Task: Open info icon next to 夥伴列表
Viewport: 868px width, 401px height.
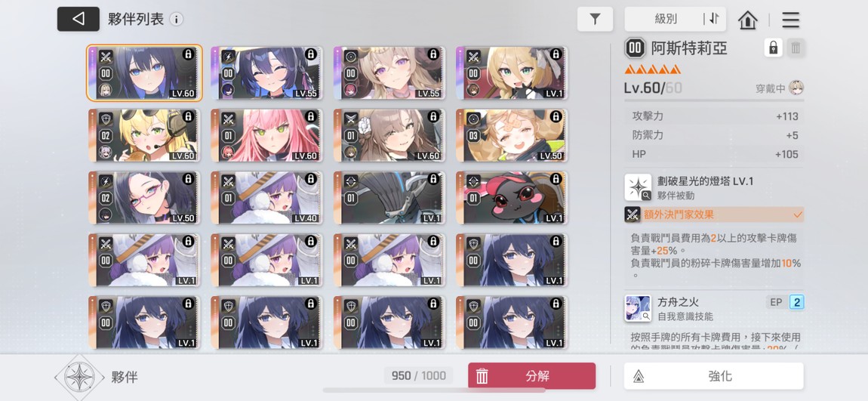Action: coord(176,20)
